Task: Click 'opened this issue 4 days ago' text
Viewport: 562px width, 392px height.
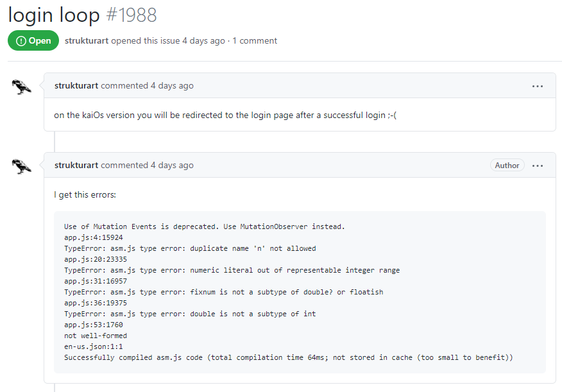Action: [x=168, y=40]
